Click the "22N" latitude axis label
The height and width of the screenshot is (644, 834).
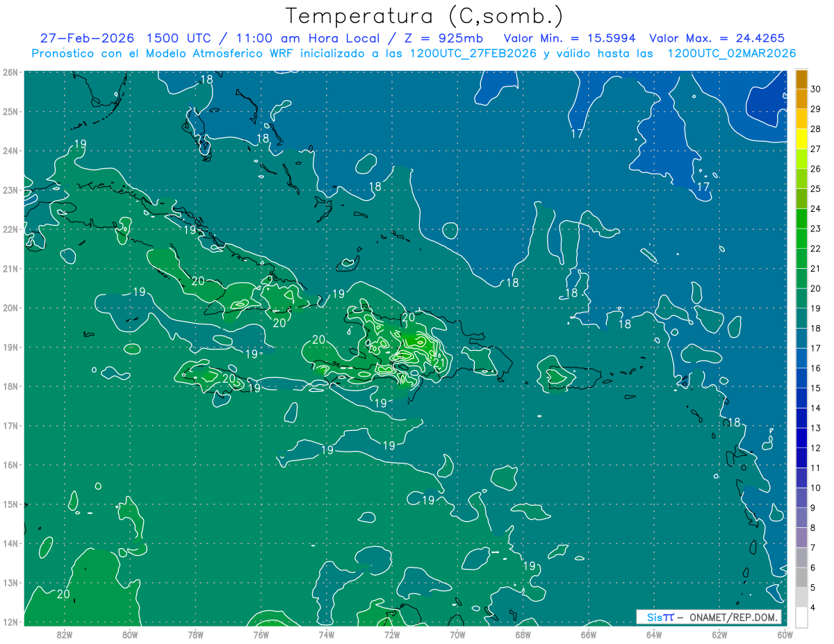click(10, 229)
